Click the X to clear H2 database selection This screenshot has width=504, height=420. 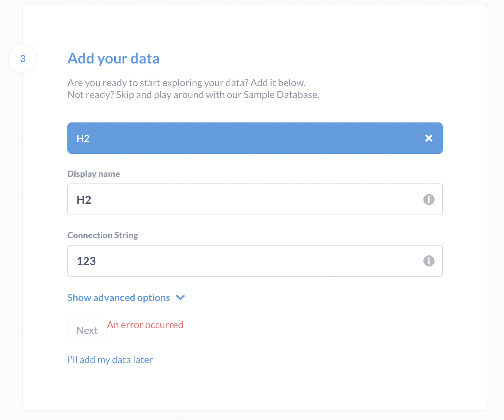[429, 138]
